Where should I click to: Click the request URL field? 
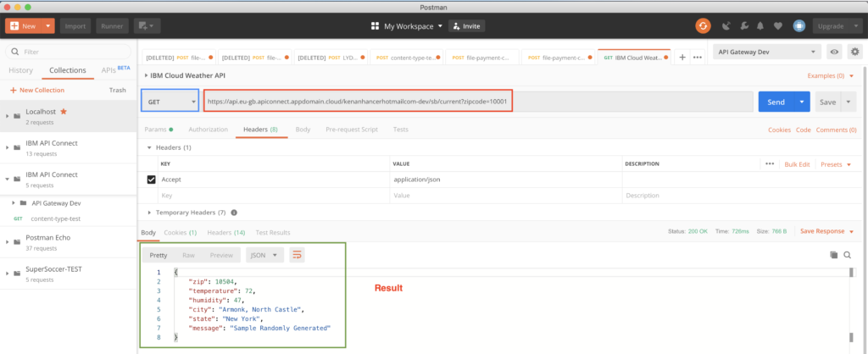(x=478, y=102)
